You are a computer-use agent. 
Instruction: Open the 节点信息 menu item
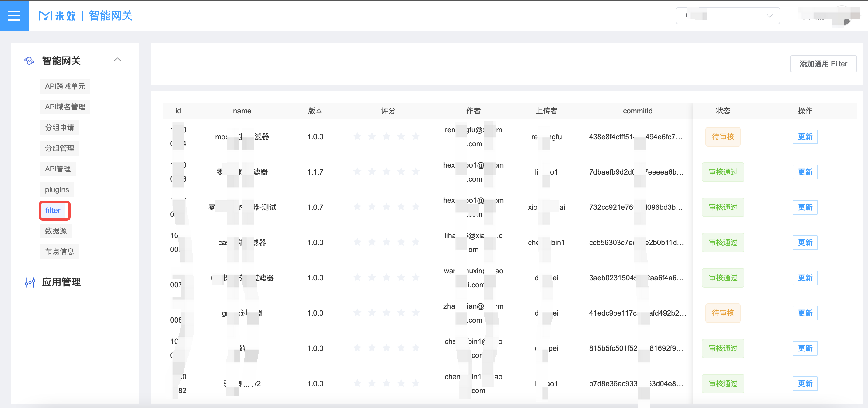coord(60,251)
